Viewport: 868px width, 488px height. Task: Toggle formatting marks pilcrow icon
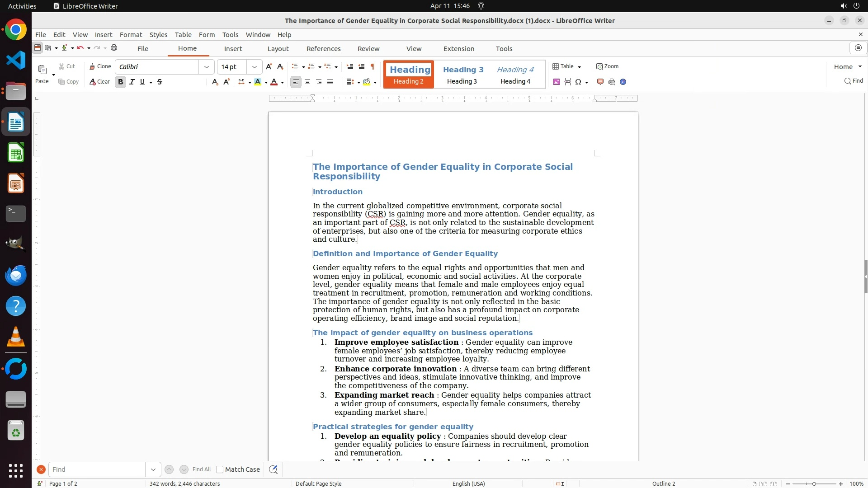click(x=373, y=66)
